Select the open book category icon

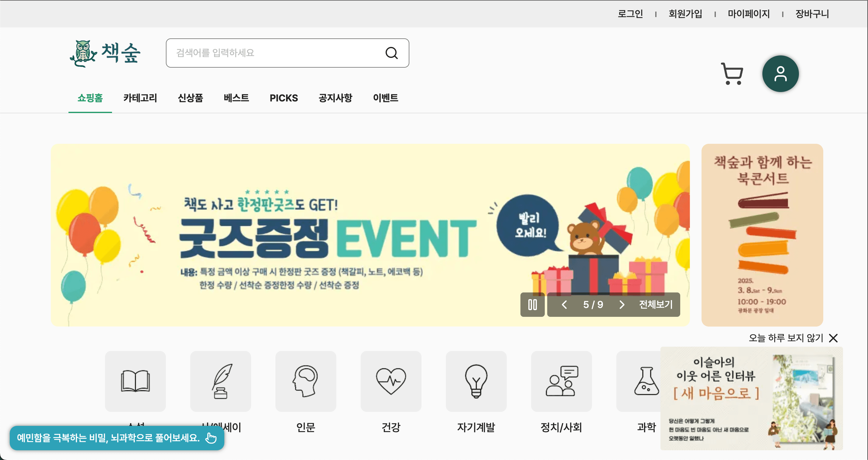click(x=135, y=381)
